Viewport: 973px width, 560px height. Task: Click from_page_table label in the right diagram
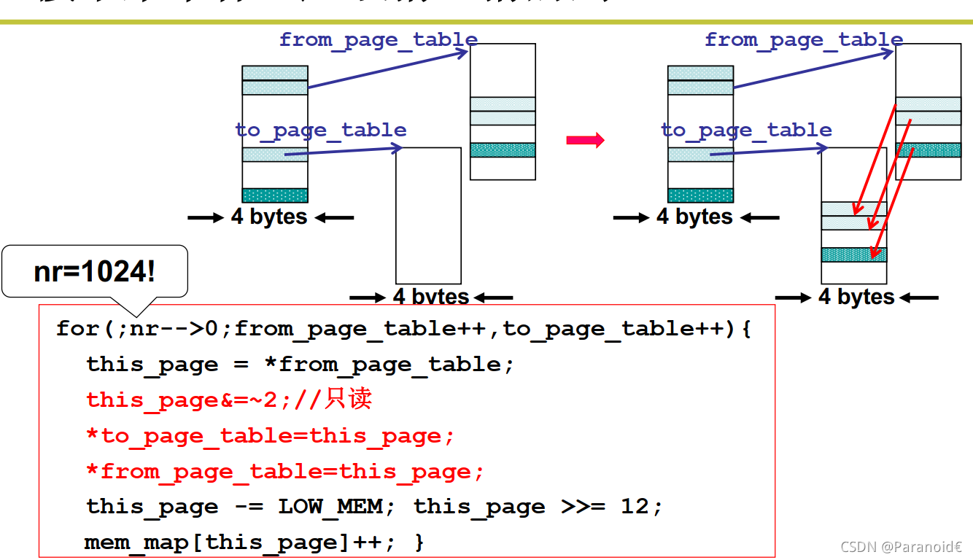coord(804,39)
